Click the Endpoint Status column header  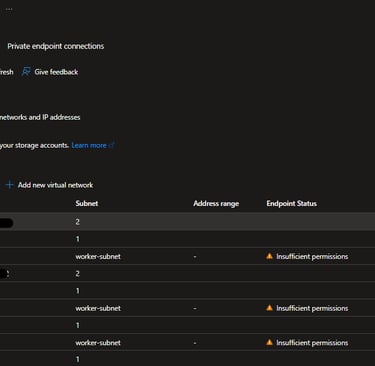[x=291, y=203]
